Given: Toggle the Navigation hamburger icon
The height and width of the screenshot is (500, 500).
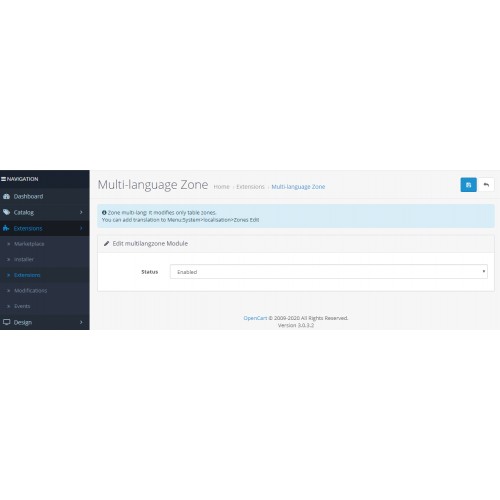Looking at the screenshot, I should (x=3, y=179).
